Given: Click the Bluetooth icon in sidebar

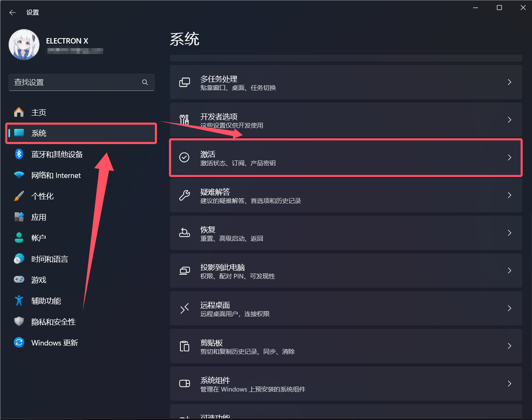Looking at the screenshot, I should pos(19,154).
